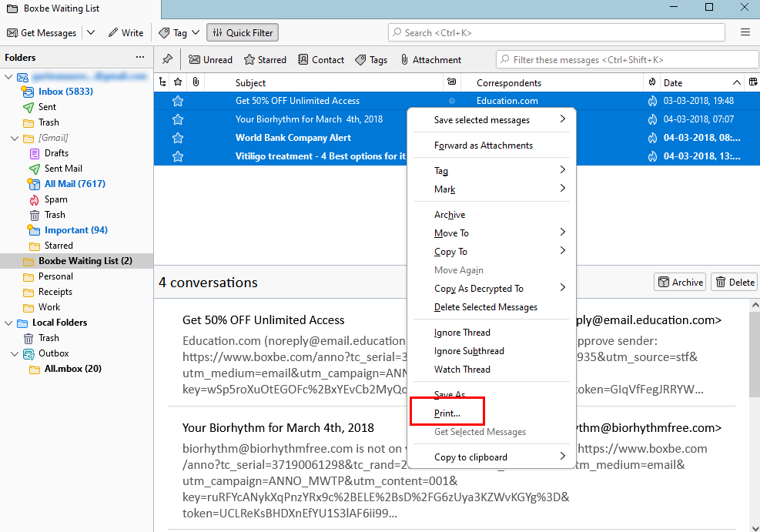This screenshot has height=532, width=760.
Task: Sort by star column header
Action: tap(178, 82)
